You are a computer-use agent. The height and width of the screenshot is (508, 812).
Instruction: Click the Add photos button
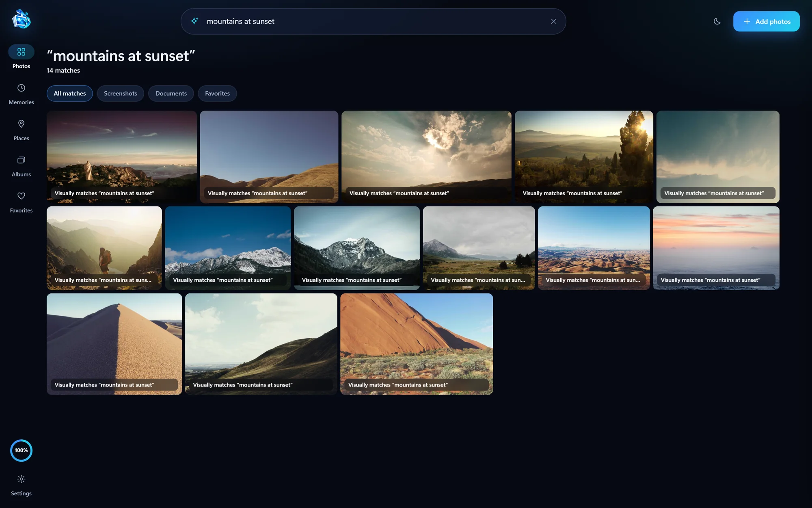[x=766, y=21]
